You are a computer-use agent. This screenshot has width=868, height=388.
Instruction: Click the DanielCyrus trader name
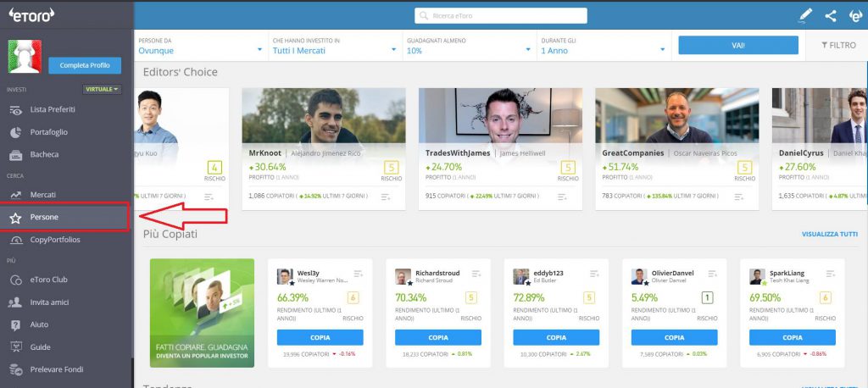pyautogui.click(x=801, y=153)
